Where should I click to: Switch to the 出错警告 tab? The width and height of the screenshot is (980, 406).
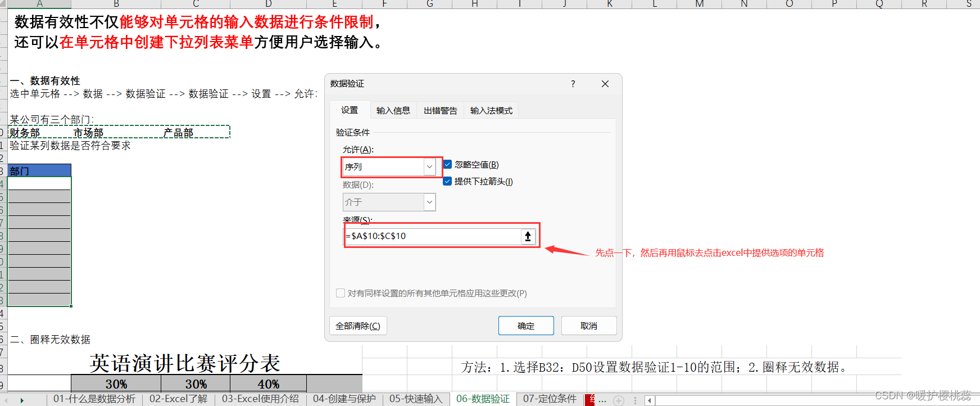click(x=440, y=111)
